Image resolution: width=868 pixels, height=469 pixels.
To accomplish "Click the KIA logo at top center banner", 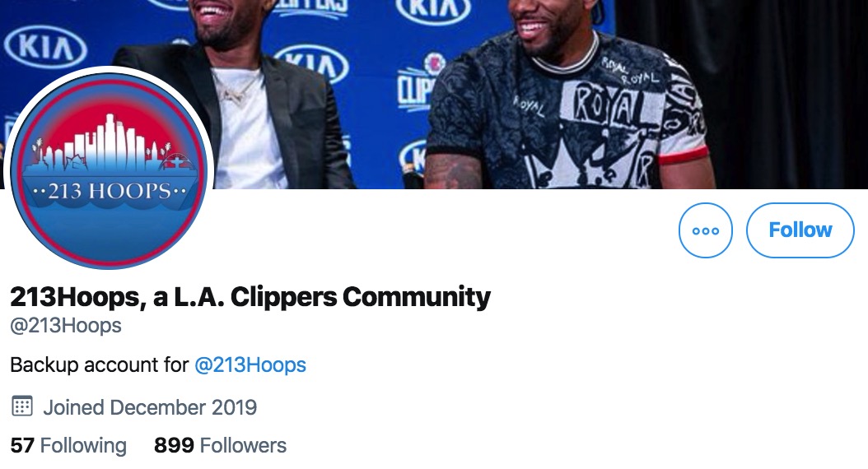I will pos(433,11).
